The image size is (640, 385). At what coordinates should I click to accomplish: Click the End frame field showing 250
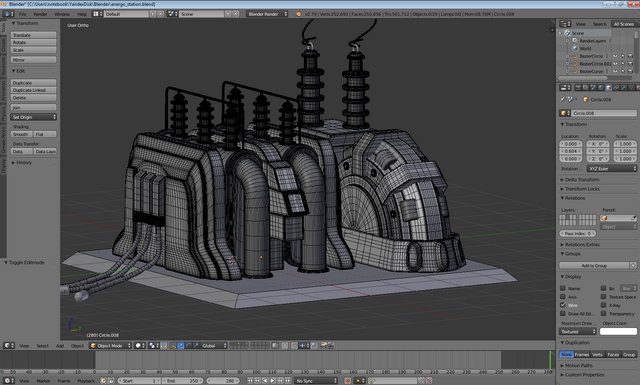pos(182,381)
